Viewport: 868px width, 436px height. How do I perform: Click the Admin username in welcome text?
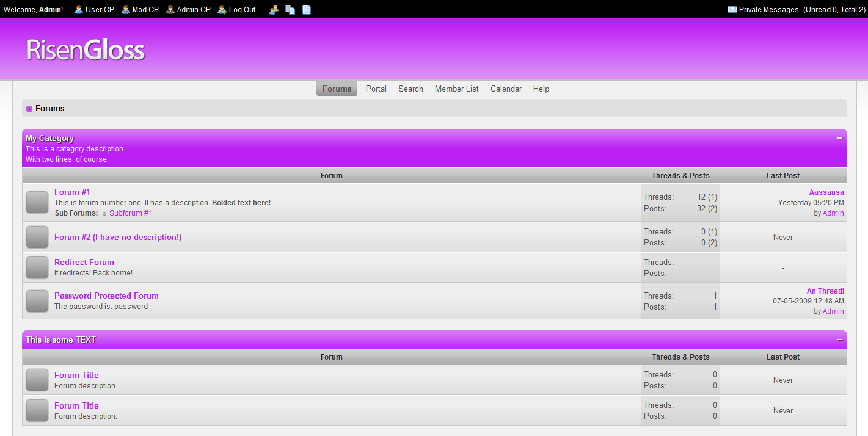tap(50, 10)
